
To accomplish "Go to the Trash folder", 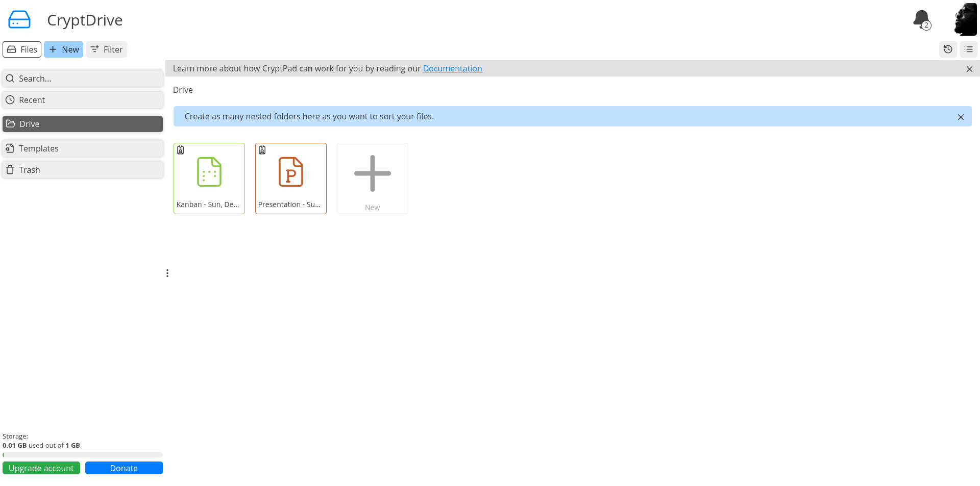I will click(x=83, y=170).
